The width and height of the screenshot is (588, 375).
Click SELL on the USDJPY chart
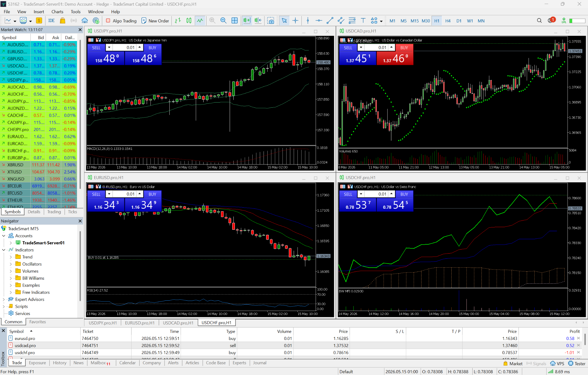(96, 48)
